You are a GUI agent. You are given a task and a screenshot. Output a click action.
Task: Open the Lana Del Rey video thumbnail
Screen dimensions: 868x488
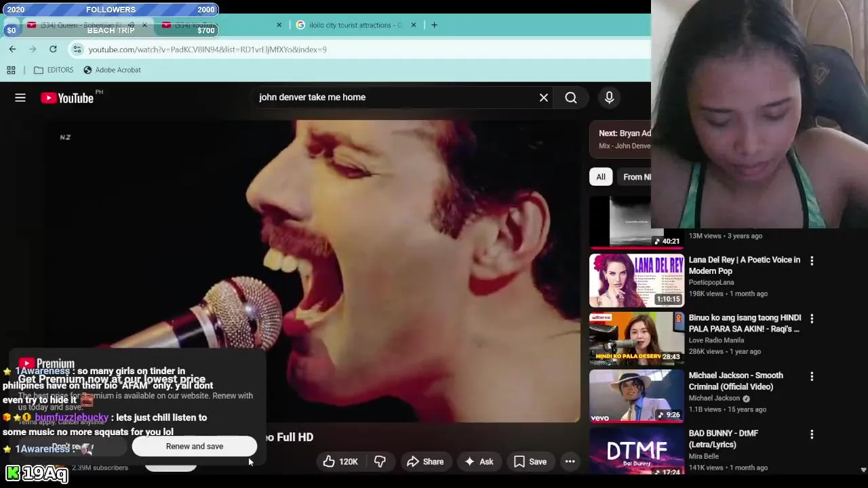(x=637, y=281)
